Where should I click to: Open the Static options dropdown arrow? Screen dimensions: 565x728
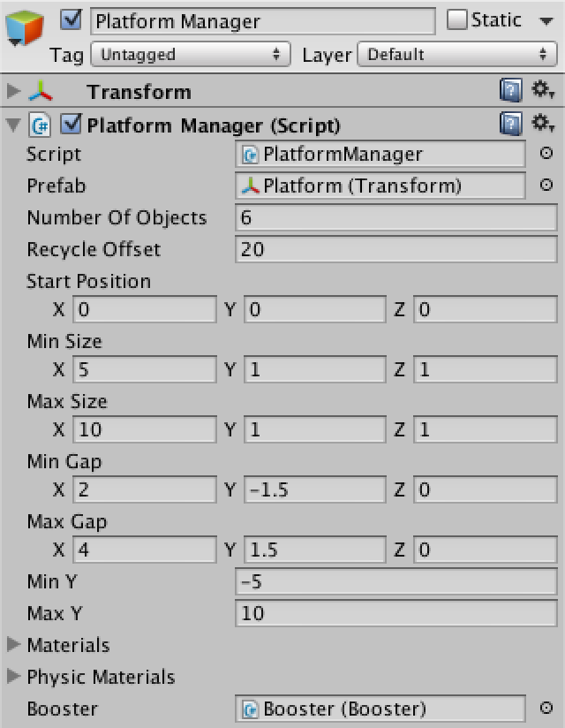(546, 21)
